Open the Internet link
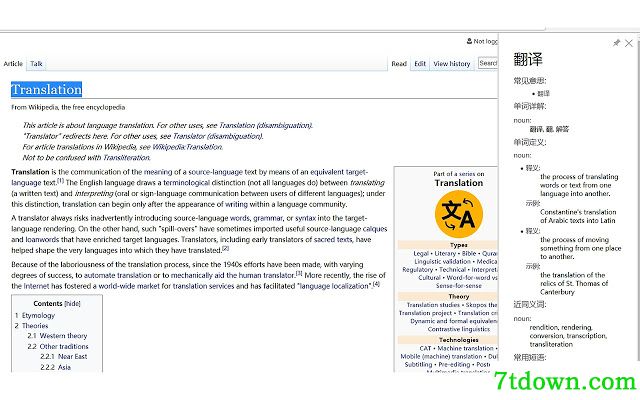 point(36,286)
